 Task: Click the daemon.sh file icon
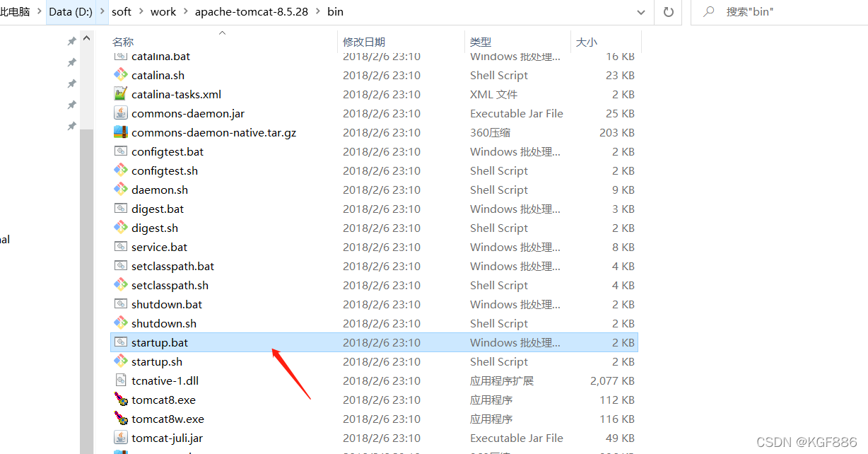coord(120,190)
